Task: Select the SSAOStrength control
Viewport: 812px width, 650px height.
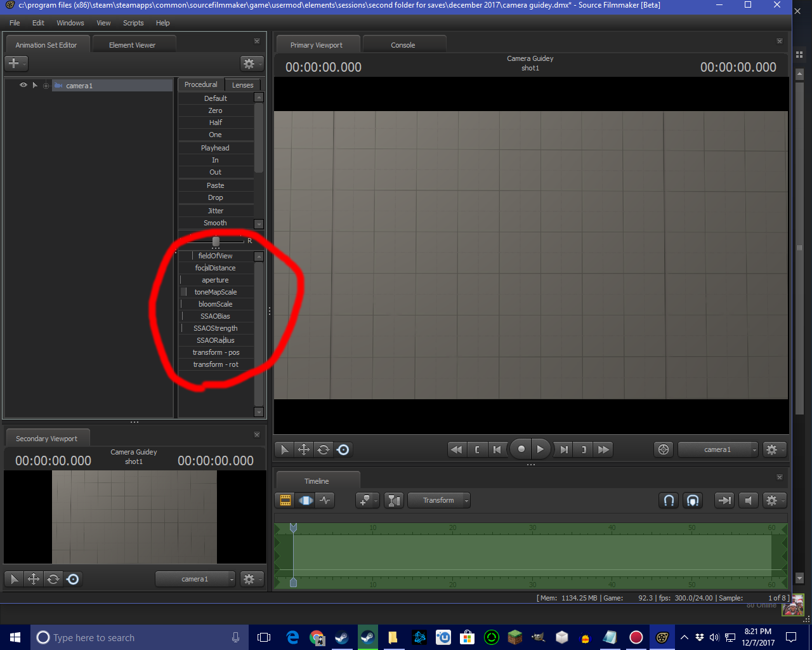Action: (216, 328)
